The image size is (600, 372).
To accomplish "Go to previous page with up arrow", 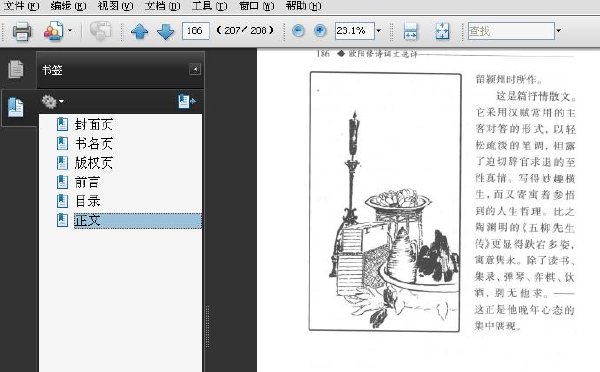I will pyautogui.click(x=140, y=31).
